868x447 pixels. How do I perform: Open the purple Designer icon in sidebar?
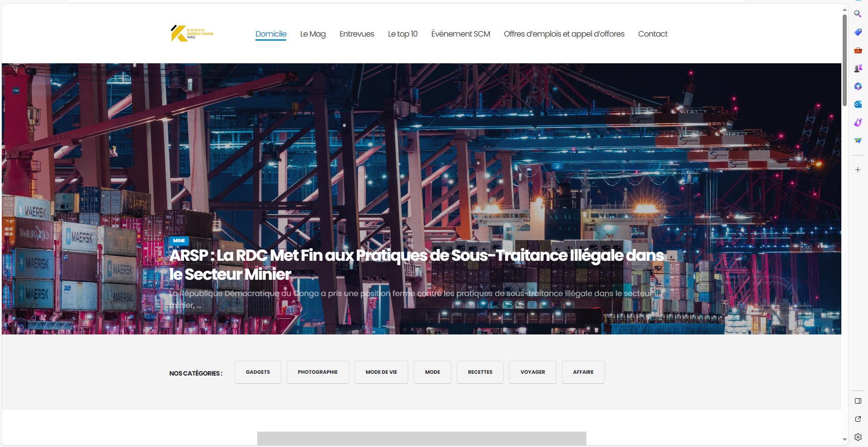(858, 122)
